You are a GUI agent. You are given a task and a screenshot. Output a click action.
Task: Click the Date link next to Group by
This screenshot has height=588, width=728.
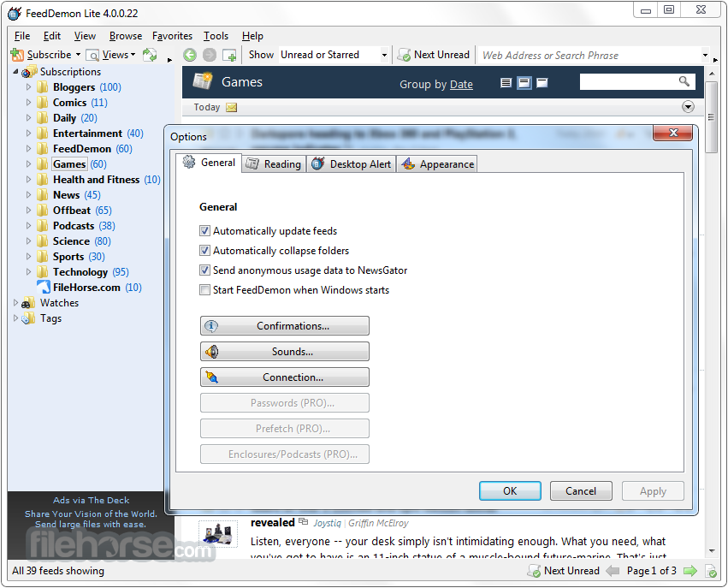pyautogui.click(x=461, y=85)
